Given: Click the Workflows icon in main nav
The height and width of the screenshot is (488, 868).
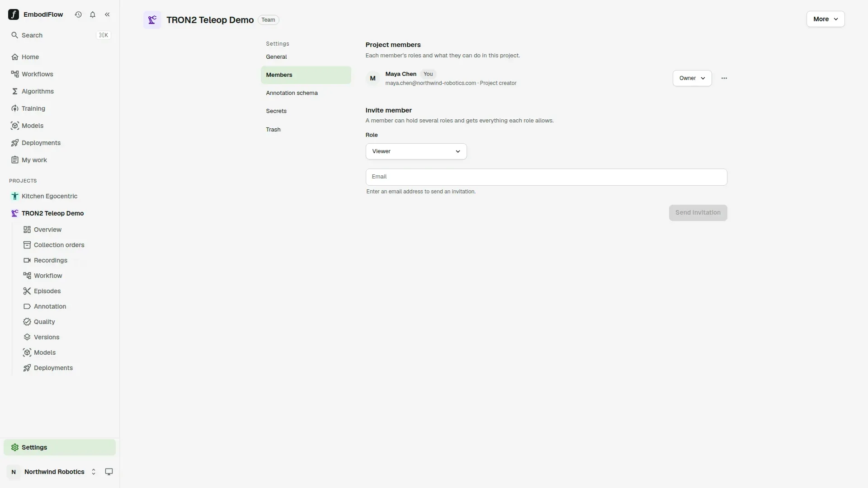Looking at the screenshot, I should coord(15,74).
